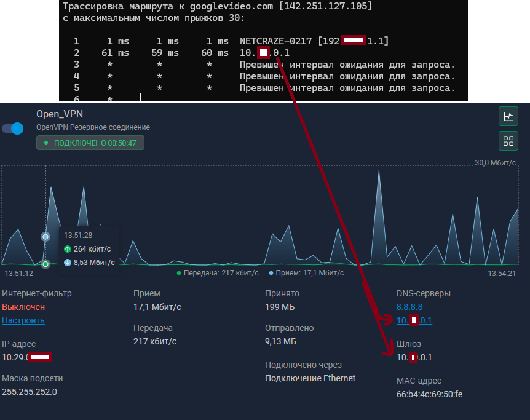
Task: Click the blue download arrow in tooltip
Action: [x=68, y=263]
